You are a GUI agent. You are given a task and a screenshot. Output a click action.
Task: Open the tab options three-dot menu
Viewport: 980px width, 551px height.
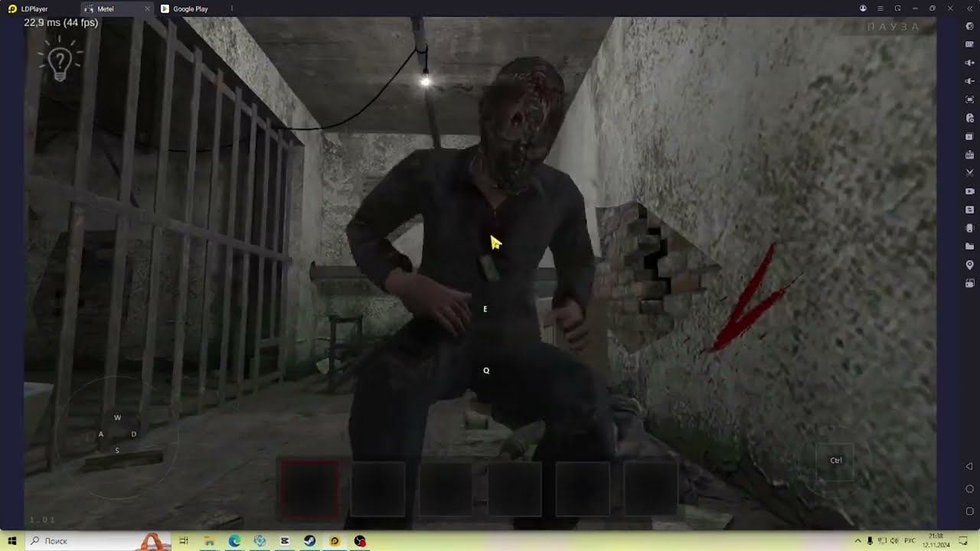point(232,8)
